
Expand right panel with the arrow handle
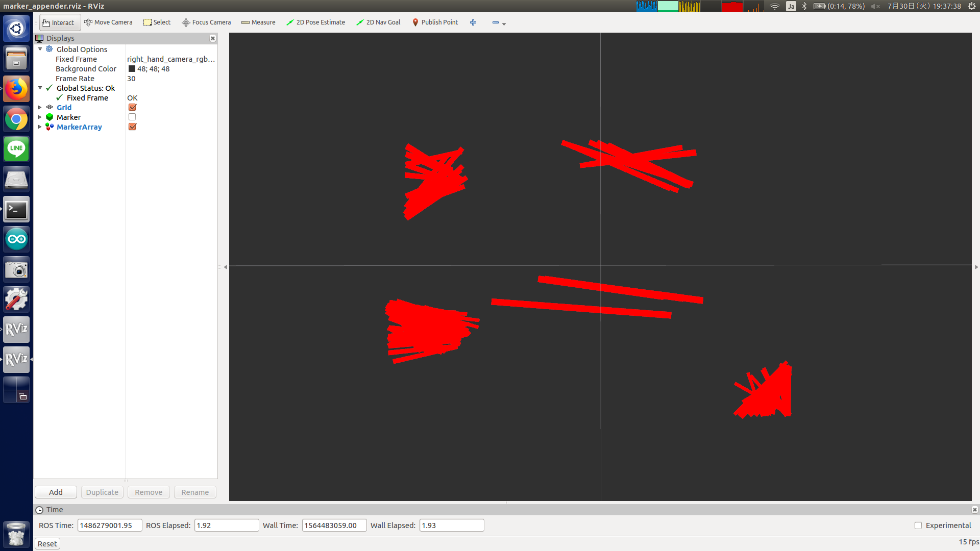pyautogui.click(x=976, y=267)
